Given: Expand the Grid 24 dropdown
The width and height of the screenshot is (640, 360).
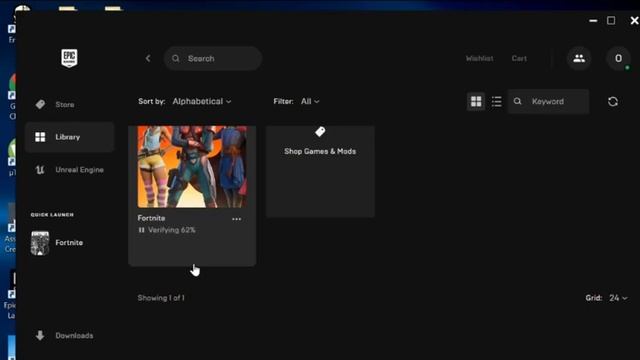Looking at the screenshot, I should tap(618, 298).
